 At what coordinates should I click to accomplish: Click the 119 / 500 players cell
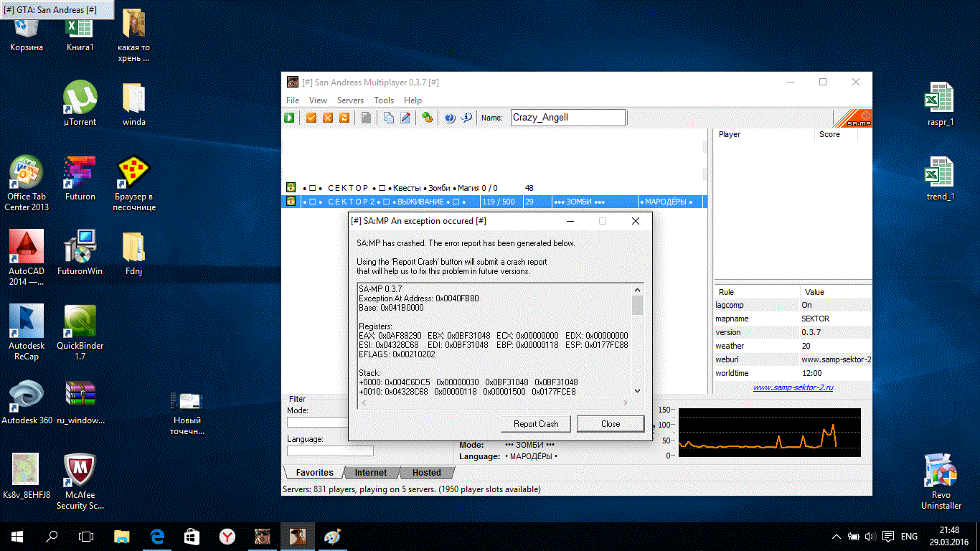coord(501,202)
